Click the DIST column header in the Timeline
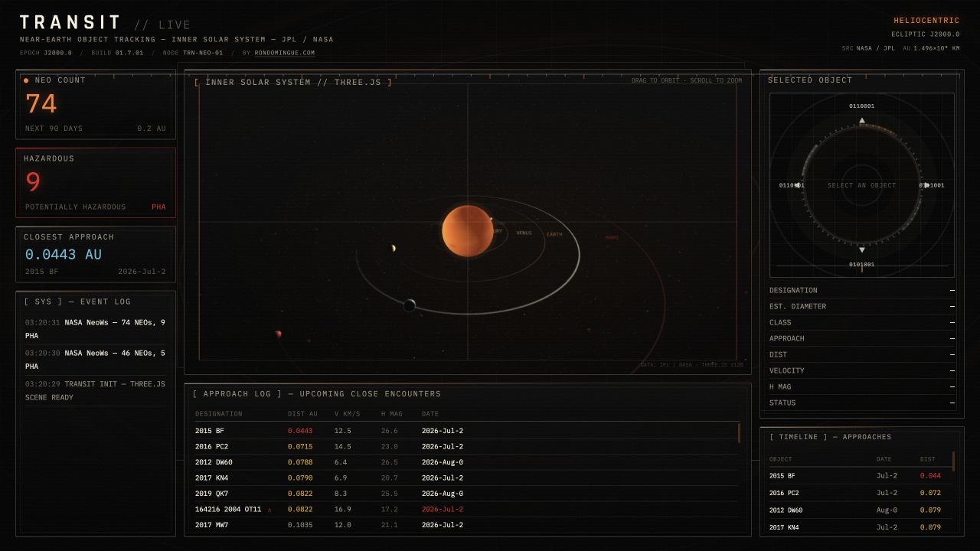Viewport: 980px width, 551px height. coord(928,459)
